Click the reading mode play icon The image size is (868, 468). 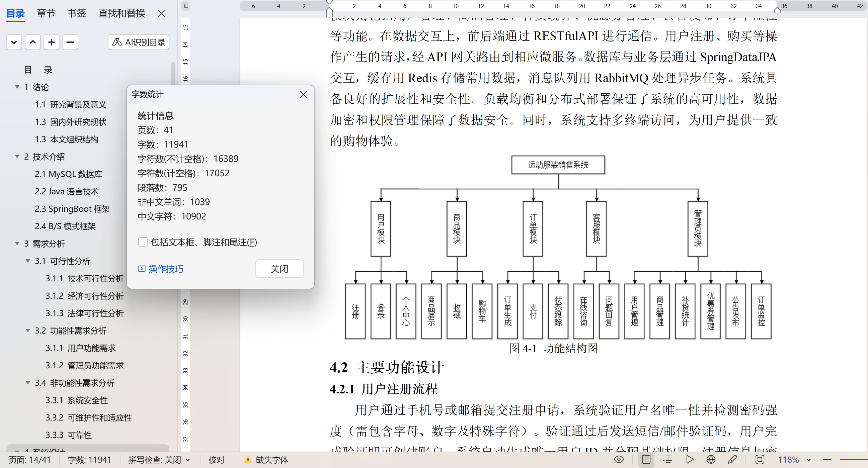690,460
